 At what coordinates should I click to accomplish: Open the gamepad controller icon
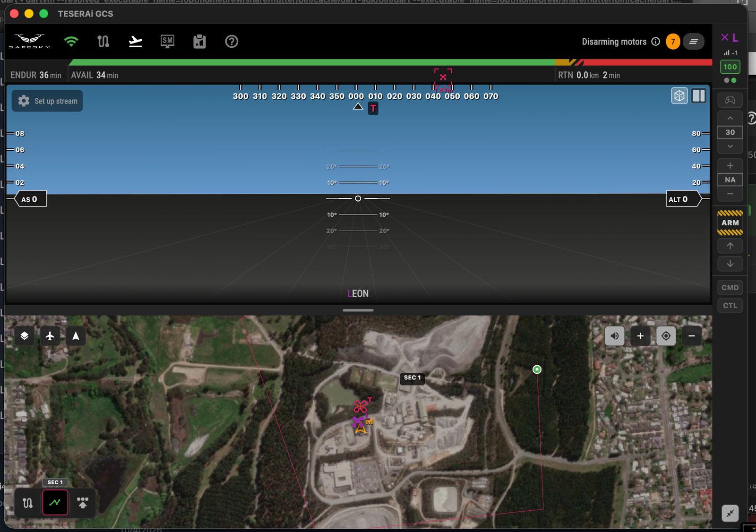pos(730,100)
